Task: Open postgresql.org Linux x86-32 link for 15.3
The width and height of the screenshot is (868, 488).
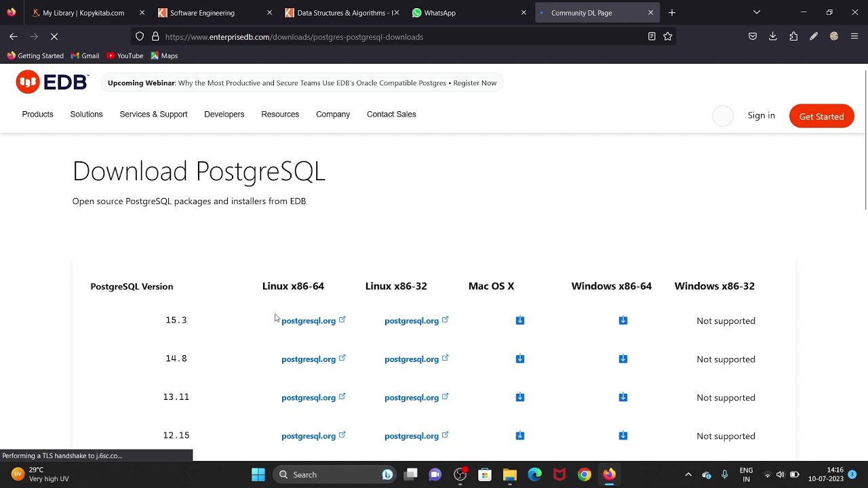Action: pyautogui.click(x=416, y=321)
